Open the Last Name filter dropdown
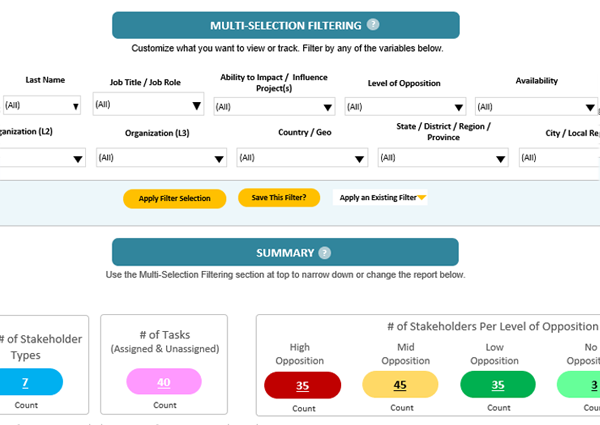600x425 pixels. pyautogui.click(x=42, y=105)
